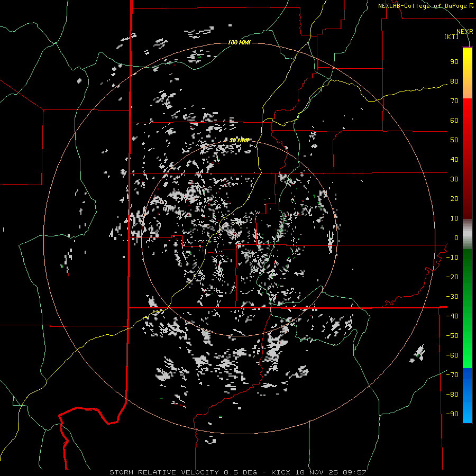
Task: Click the Storm Relative Velocity caption at the bottom
Action: [x=238, y=472]
